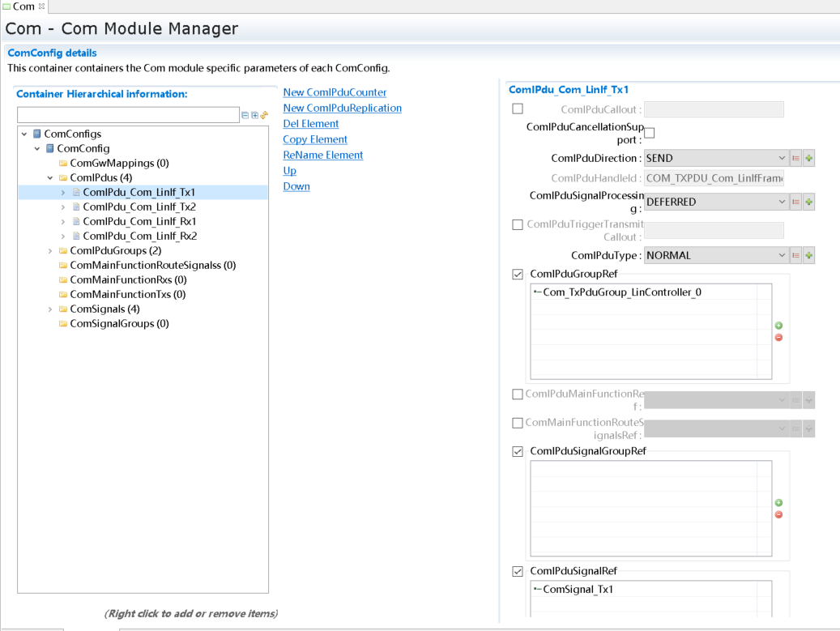Screen dimensions: 840x631
Task: Toggle the ComIPduSignalRef checkbox
Action: (518, 572)
